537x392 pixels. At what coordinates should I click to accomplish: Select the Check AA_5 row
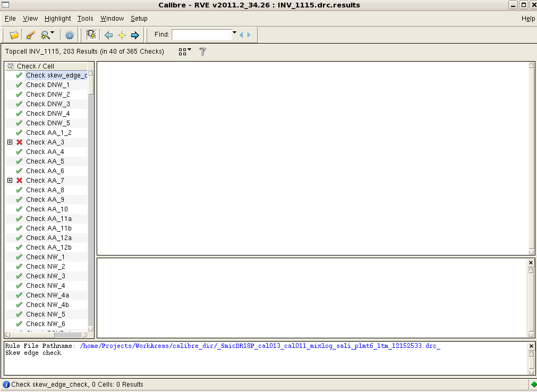coord(45,161)
